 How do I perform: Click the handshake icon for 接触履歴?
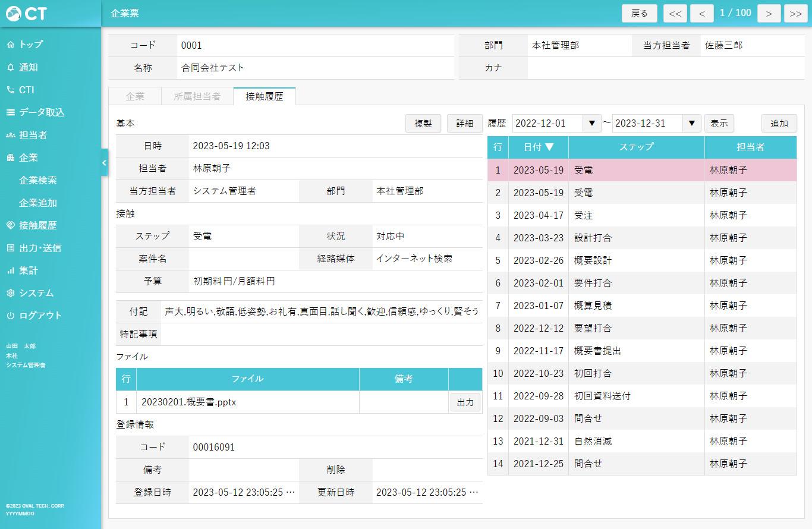click(11, 226)
